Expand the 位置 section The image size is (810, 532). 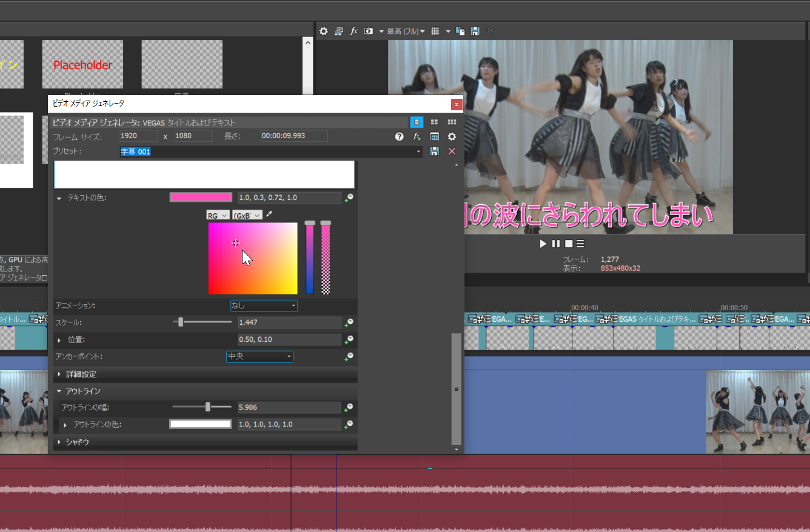point(59,340)
